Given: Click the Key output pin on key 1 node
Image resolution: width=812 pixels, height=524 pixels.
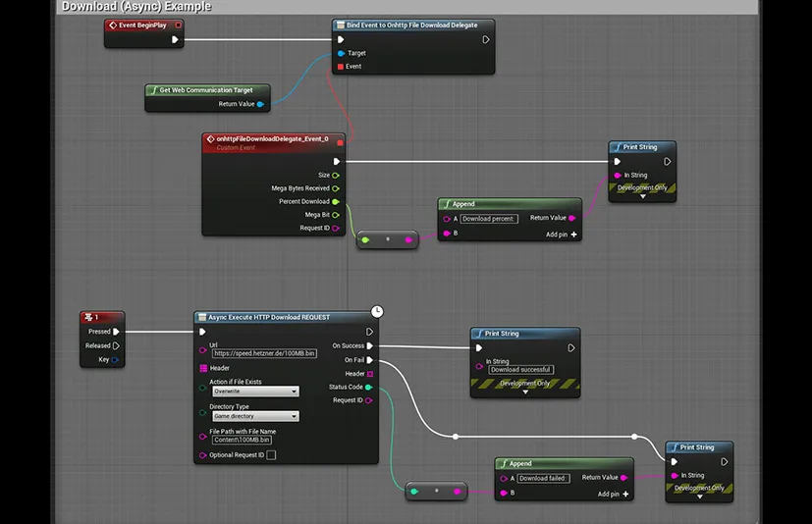Looking at the screenshot, I should pyautogui.click(x=115, y=359).
